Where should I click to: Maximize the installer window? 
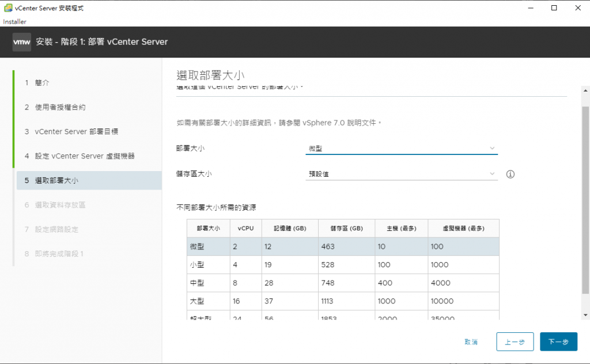point(554,8)
